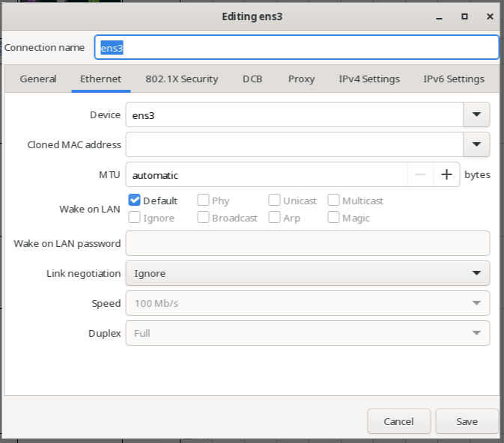Screen dimensions: 504x443
Task: Expand the Cloned MAC address dropdown
Action: coord(476,144)
